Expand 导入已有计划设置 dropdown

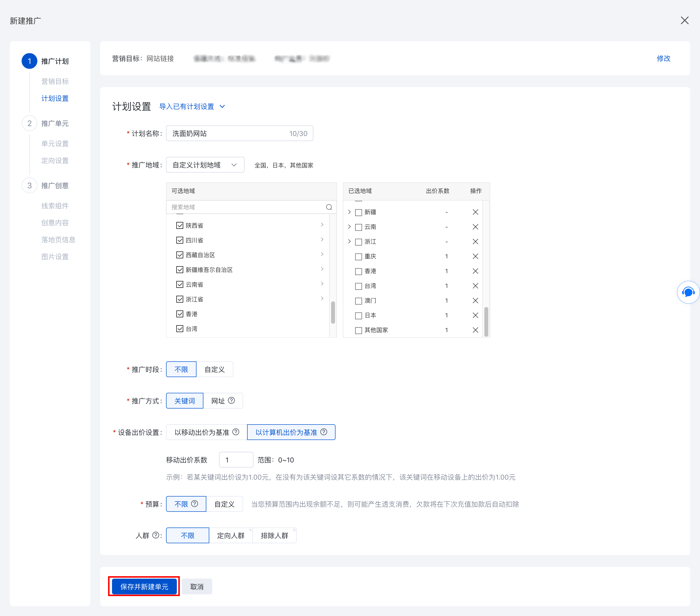pos(192,107)
